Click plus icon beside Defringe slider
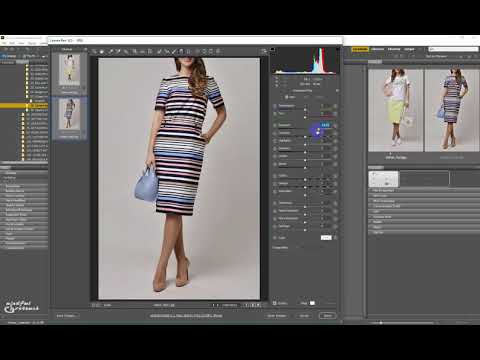 pyautogui.click(x=335, y=226)
